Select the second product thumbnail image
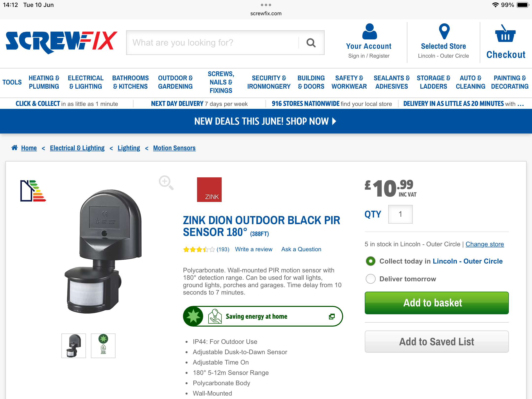This screenshot has height=399, width=532. pos(103,346)
